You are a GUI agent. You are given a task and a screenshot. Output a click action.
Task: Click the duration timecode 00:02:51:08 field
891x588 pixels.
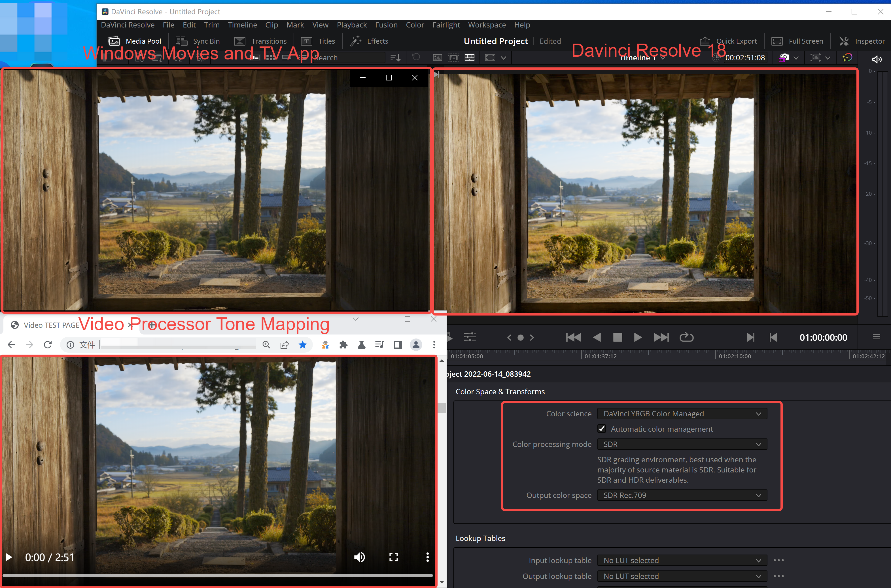[745, 58]
